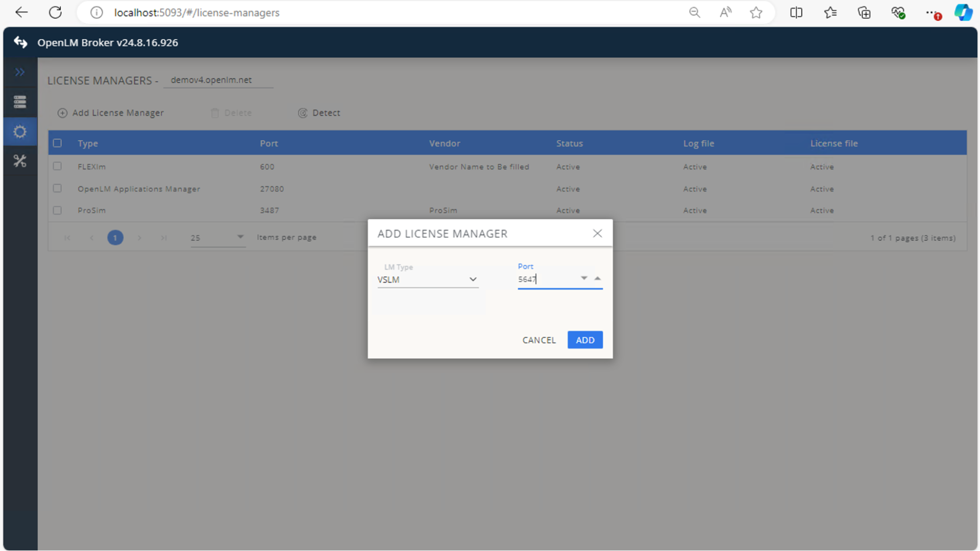This screenshot has width=980, height=551.
Task: Click the ADD button in the dialog
Action: 584,340
